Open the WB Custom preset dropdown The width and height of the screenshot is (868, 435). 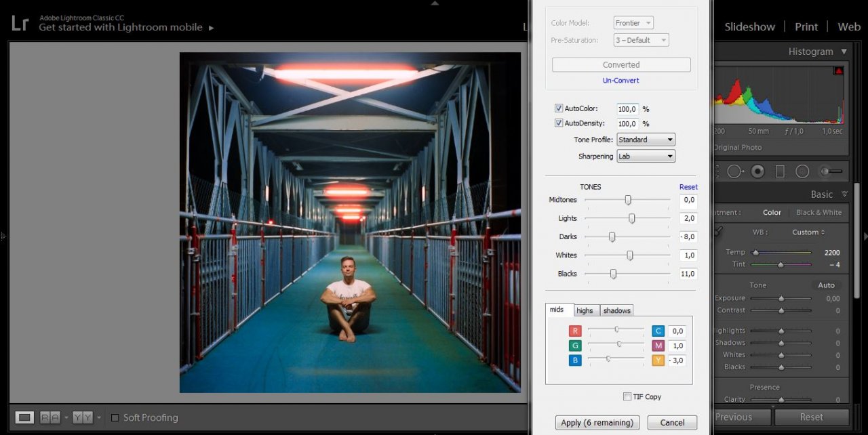pyautogui.click(x=809, y=232)
